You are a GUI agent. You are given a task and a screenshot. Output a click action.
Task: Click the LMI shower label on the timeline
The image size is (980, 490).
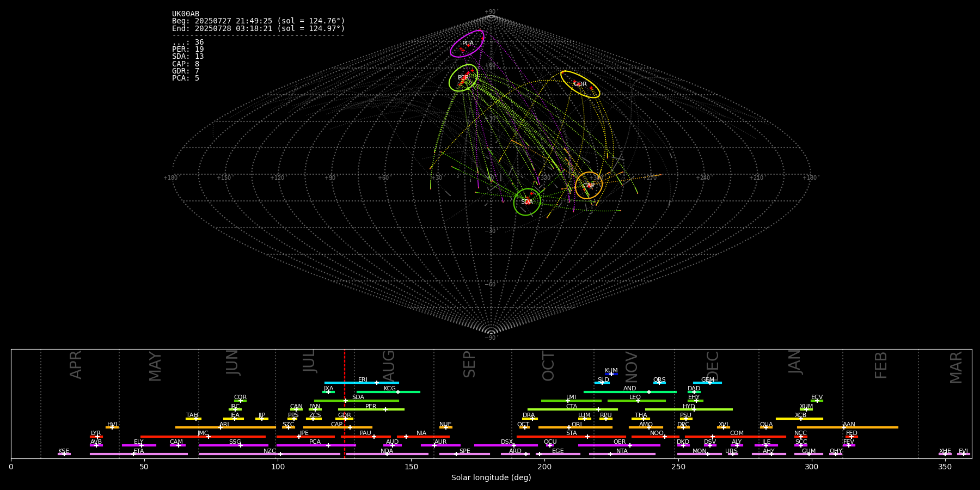tap(571, 397)
